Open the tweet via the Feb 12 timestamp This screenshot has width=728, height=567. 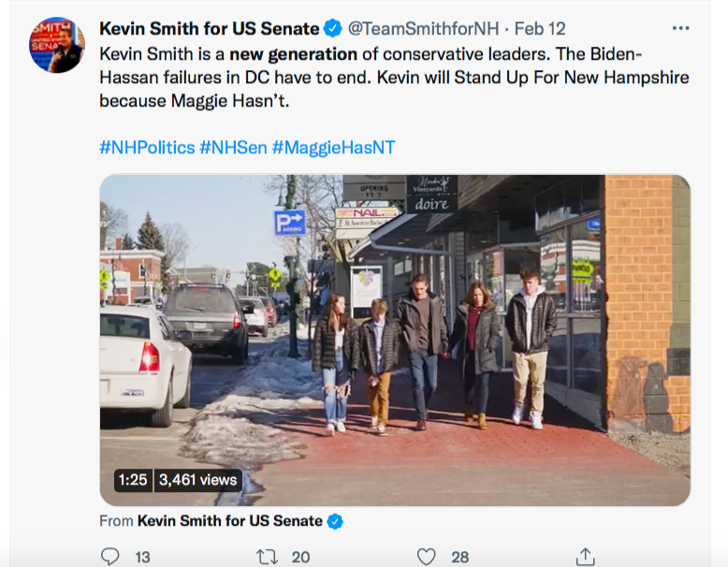tap(540, 29)
